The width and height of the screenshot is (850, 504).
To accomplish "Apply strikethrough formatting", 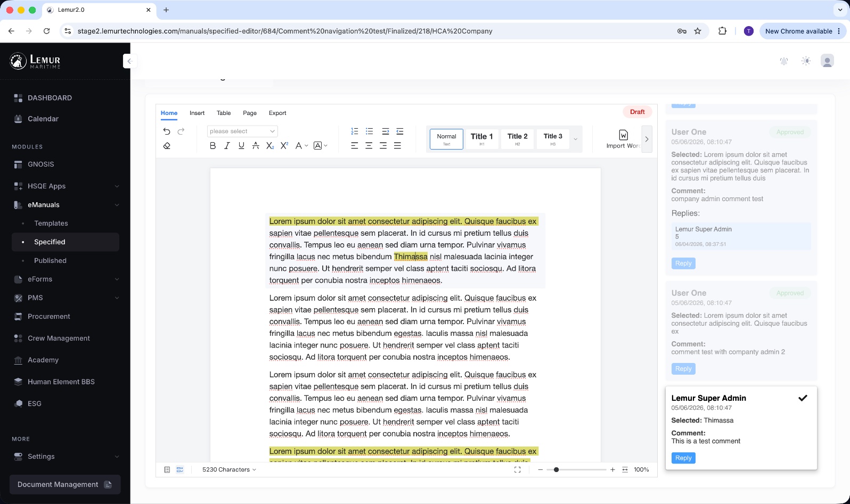I will (x=256, y=145).
